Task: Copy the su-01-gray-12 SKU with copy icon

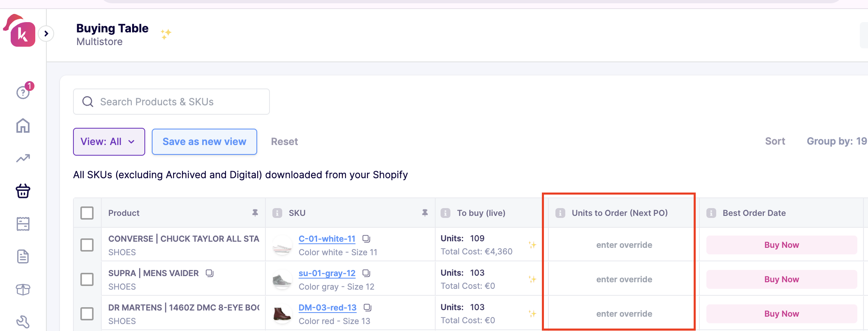Action: [x=366, y=273]
